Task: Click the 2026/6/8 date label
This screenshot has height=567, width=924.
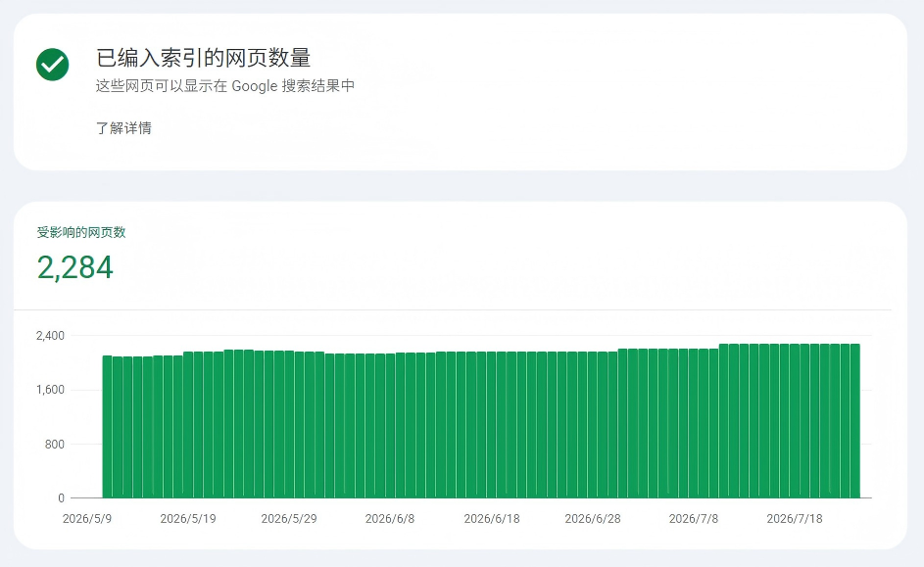Action: 390,519
